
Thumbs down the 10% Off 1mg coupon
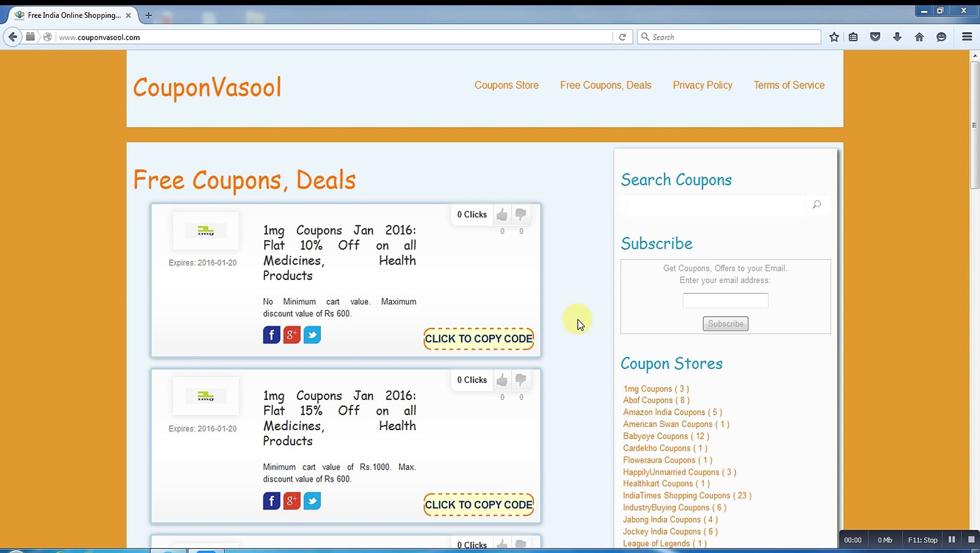521,215
